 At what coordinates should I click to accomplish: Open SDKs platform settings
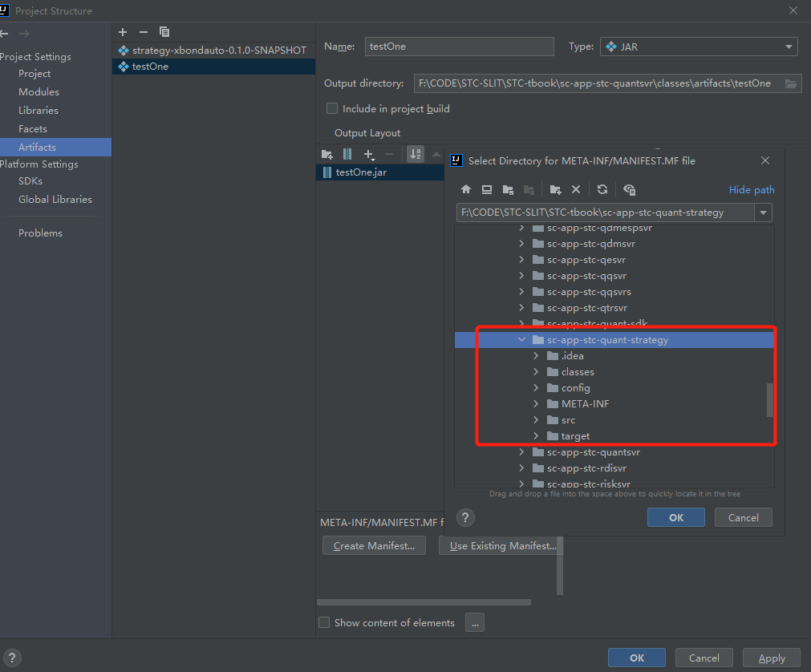[x=30, y=181]
